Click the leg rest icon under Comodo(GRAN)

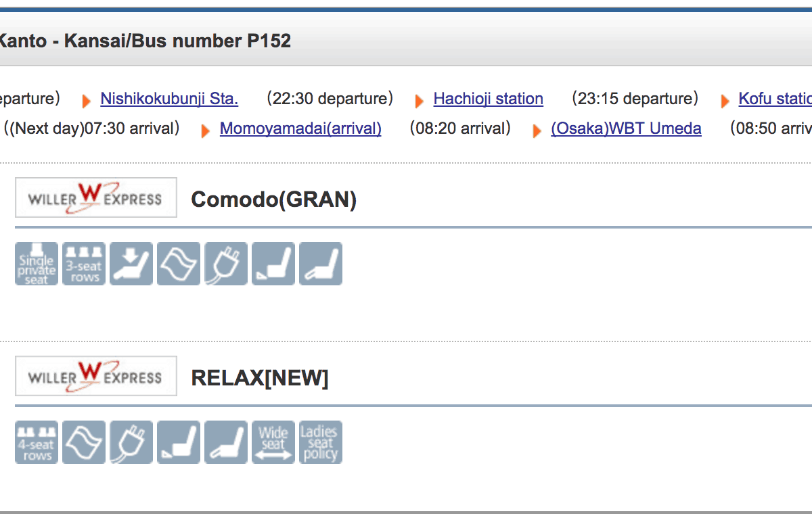321,264
